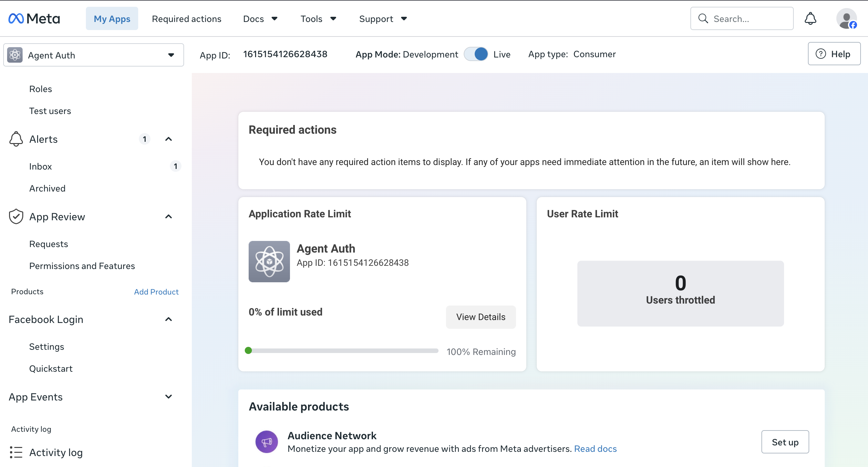Click the App ID number 1615154126628438 in header
Image resolution: width=868 pixels, height=467 pixels.
pos(285,54)
